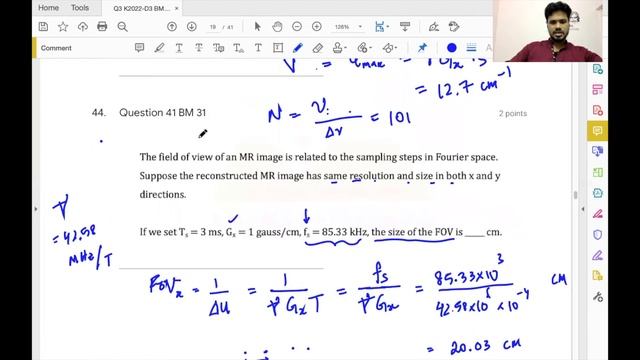Viewport: 640px width, 360px height.
Task: Click the sign document pen icon
Action: [433, 27]
